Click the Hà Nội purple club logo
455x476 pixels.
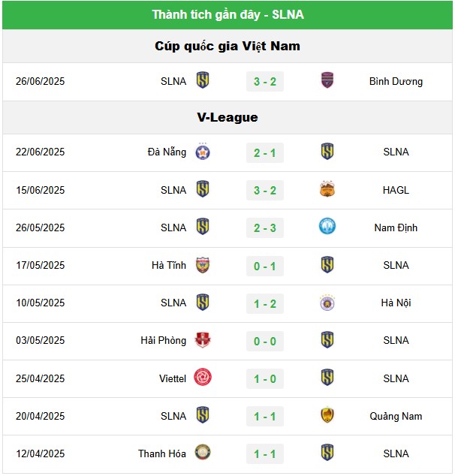[x=327, y=303]
